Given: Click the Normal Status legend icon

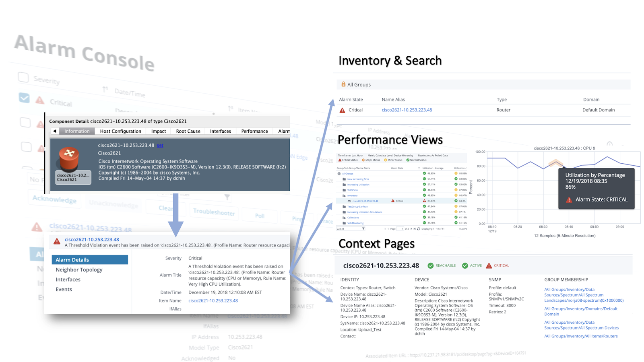Looking at the screenshot, I should tap(408, 160).
